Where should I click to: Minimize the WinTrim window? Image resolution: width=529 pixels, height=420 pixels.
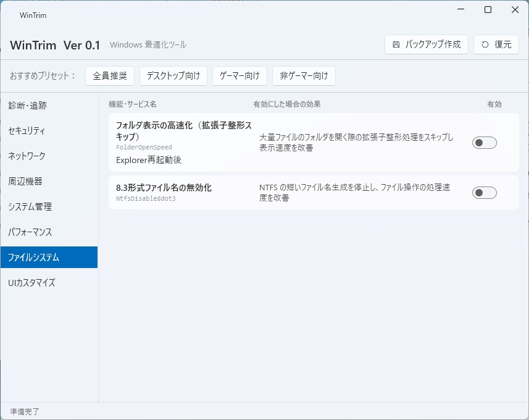[x=461, y=10]
